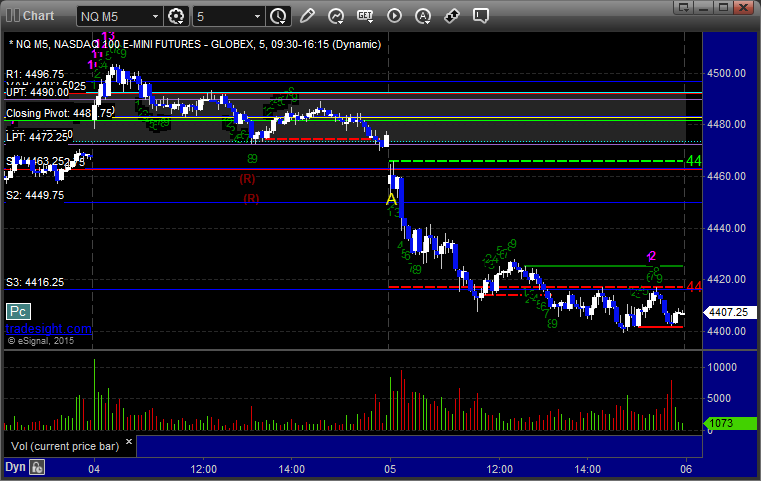This screenshot has width=761, height=481.
Task: Click the volume value tag 1073
Action: (730, 423)
